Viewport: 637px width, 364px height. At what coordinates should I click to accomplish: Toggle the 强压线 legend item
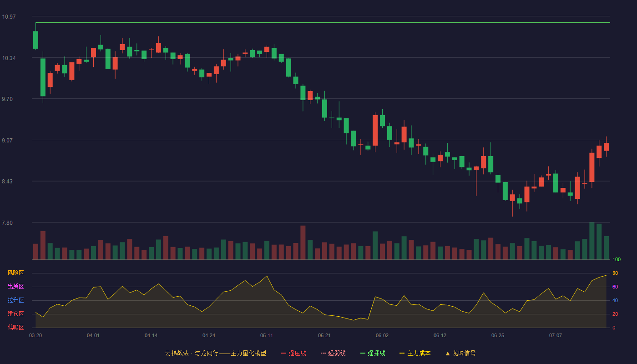[x=293, y=353]
